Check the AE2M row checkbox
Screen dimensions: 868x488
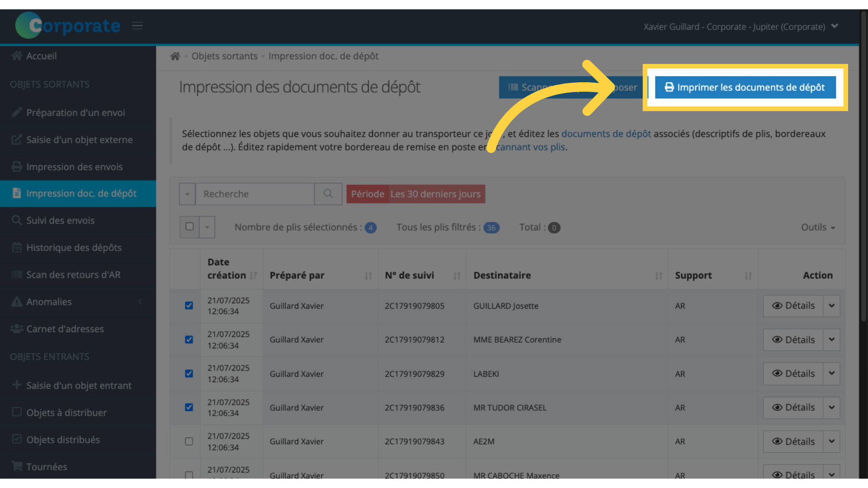[189, 441]
